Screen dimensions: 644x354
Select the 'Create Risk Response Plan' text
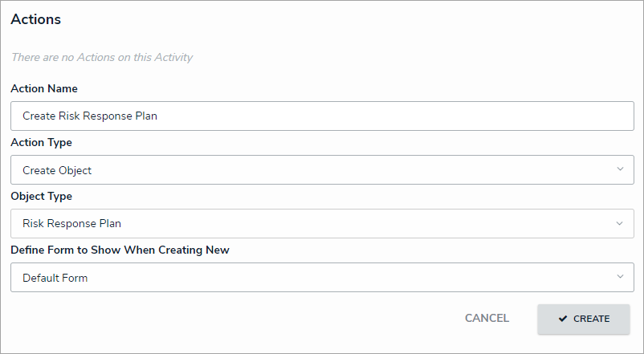[90, 116]
